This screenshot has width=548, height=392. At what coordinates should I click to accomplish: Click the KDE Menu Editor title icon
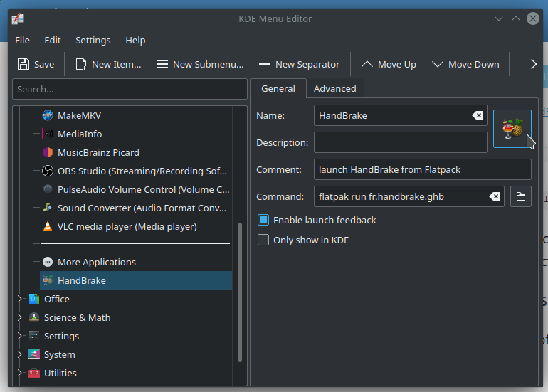coord(18,18)
